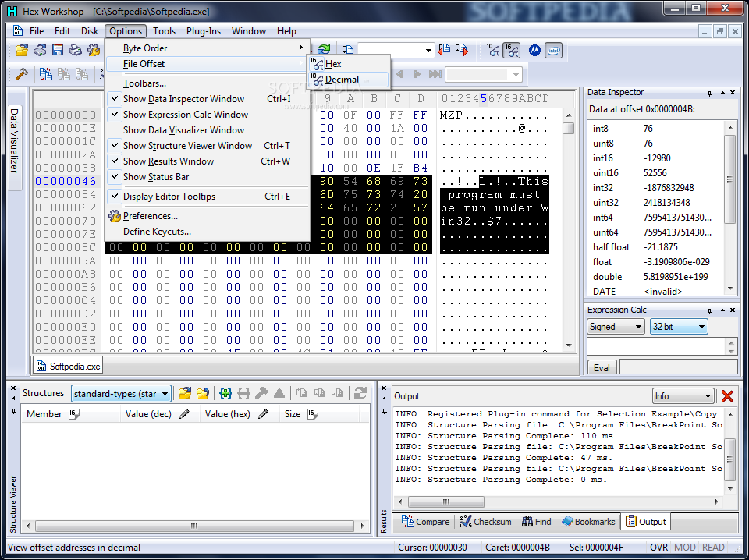Click the 16 icon beside Member column
Viewport: 749px width, 560px height.
click(x=73, y=414)
